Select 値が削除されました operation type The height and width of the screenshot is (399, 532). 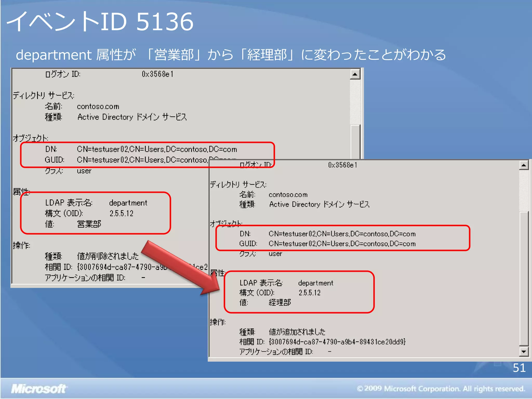(108, 256)
